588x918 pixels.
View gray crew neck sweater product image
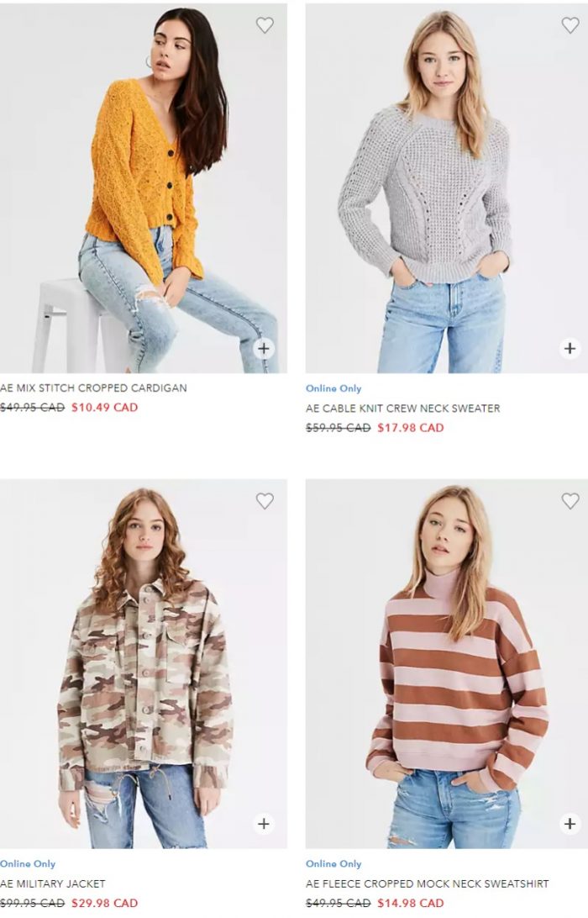[446, 188]
